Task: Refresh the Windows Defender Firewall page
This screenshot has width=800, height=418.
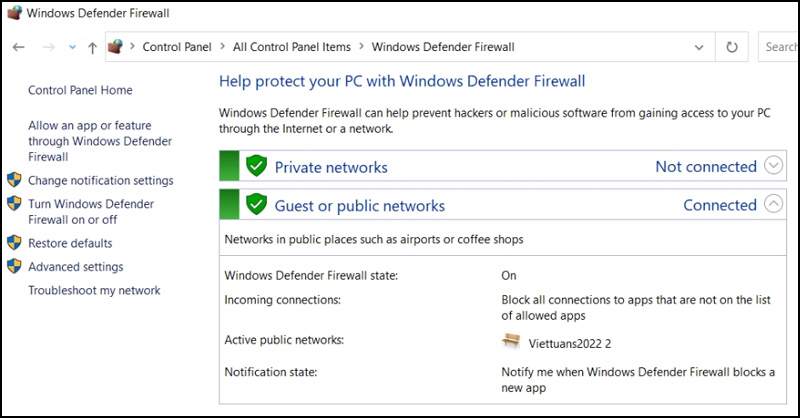Action: click(732, 47)
